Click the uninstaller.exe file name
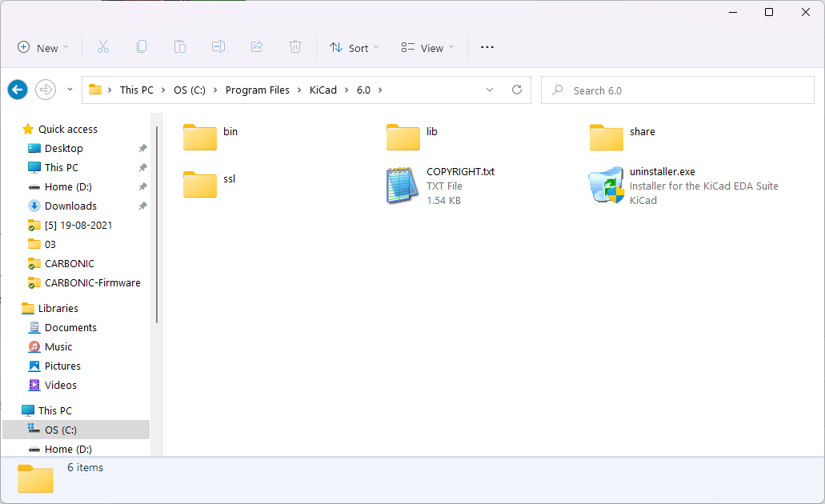The width and height of the screenshot is (825, 504). [663, 171]
